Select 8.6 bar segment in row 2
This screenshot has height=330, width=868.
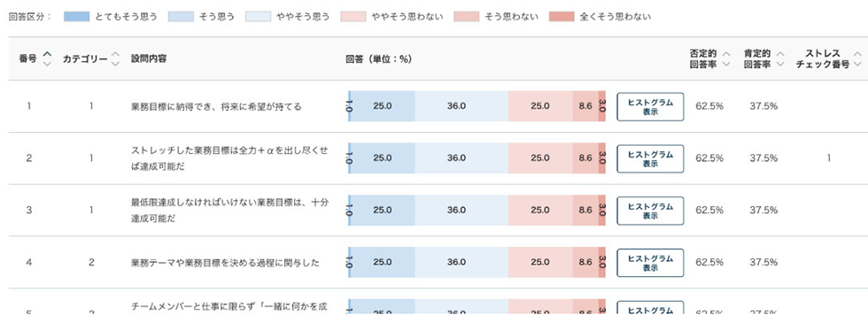(585, 158)
